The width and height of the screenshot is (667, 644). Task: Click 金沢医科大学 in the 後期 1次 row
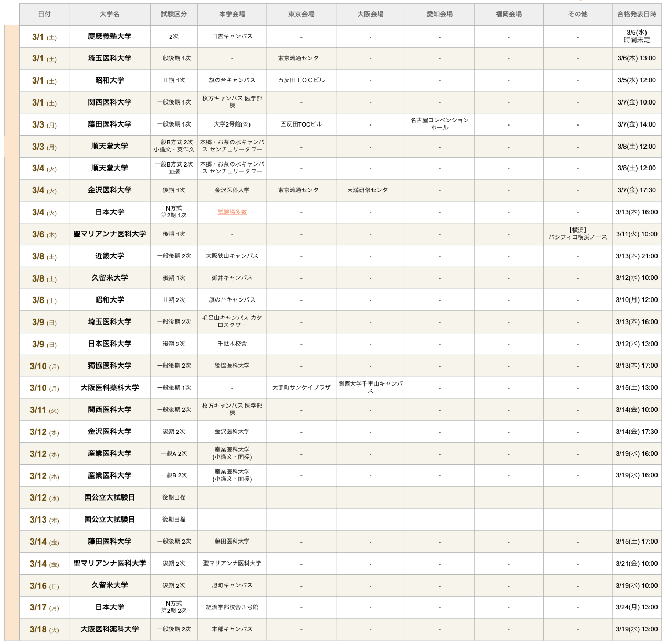pos(110,190)
